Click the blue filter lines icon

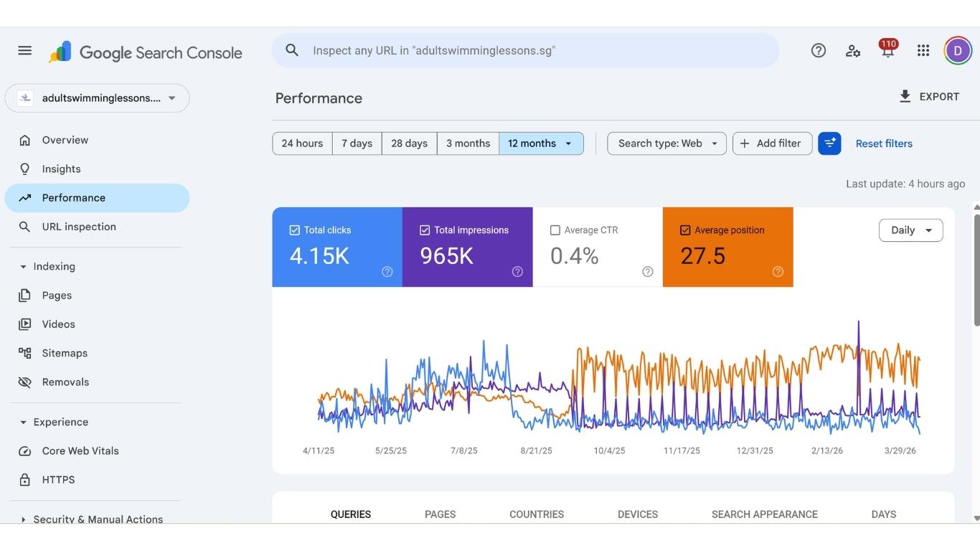pyautogui.click(x=829, y=143)
